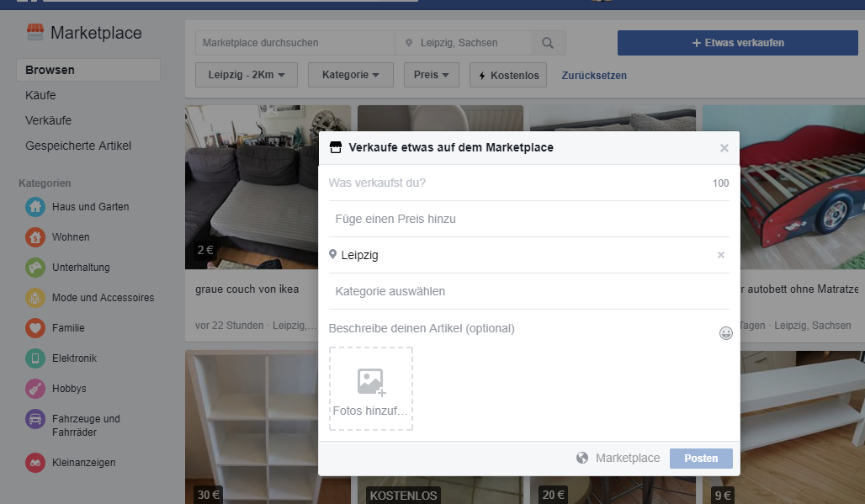Toggle the Kostenlos filter
Image resolution: width=865 pixels, height=504 pixels.
click(508, 75)
